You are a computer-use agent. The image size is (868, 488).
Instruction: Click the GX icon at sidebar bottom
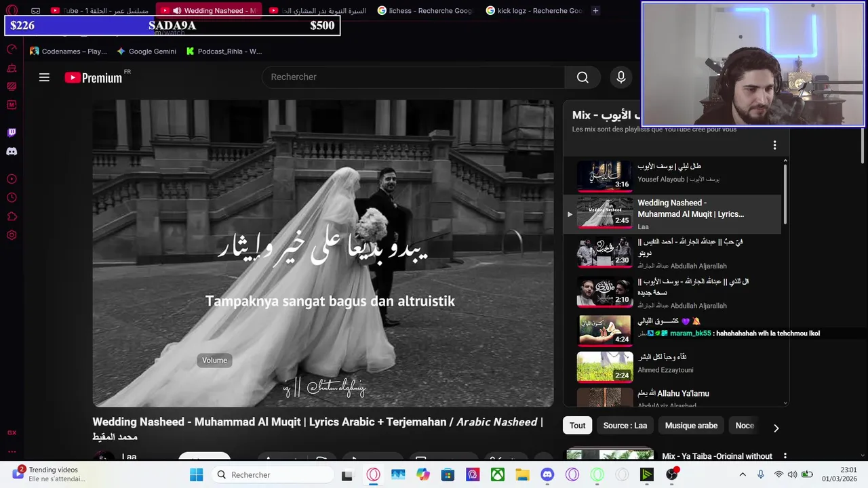pyautogui.click(x=12, y=432)
